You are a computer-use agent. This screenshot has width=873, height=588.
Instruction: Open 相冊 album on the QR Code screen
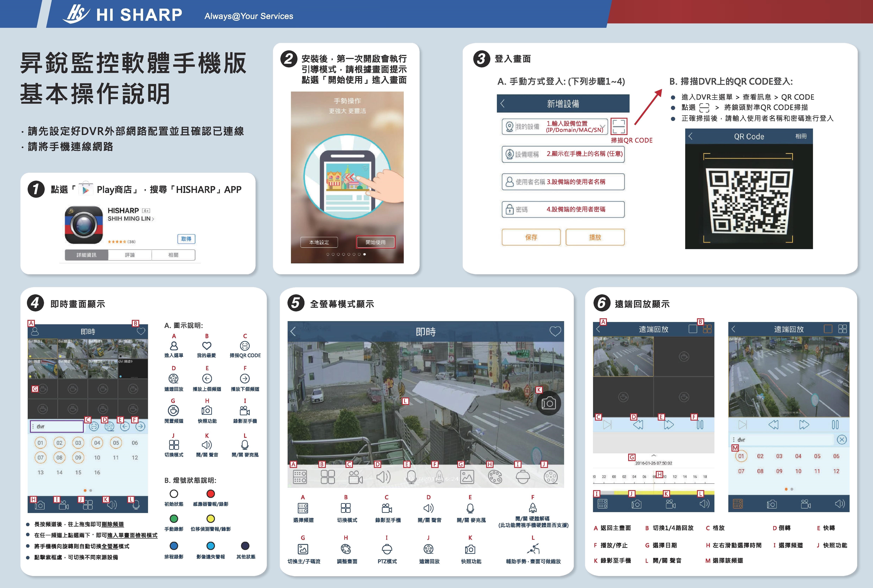click(801, 136)
